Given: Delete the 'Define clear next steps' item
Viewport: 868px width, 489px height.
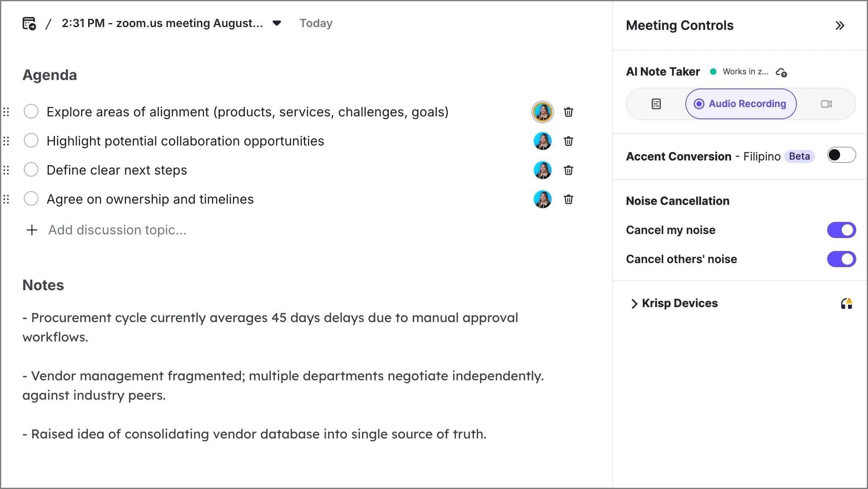Looking at the screenshot, I should tap(569, 170).
